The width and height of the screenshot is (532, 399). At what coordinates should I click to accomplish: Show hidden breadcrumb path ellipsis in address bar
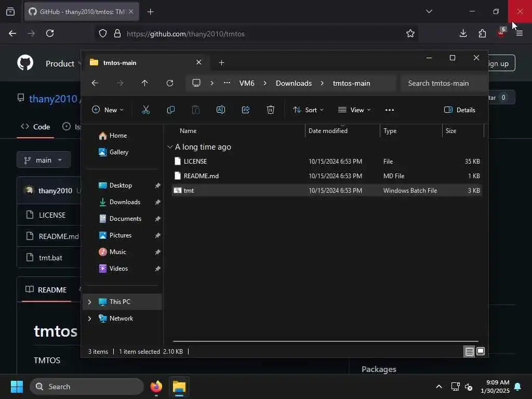pyautogui.click(x=227, y=83)
